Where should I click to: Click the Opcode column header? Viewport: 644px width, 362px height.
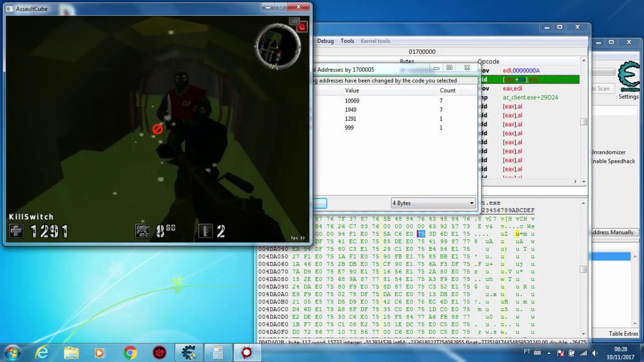(488, 61)
